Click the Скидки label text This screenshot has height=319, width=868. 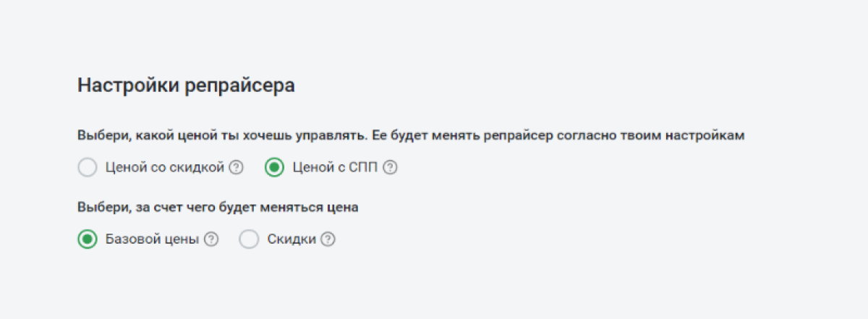292,239
